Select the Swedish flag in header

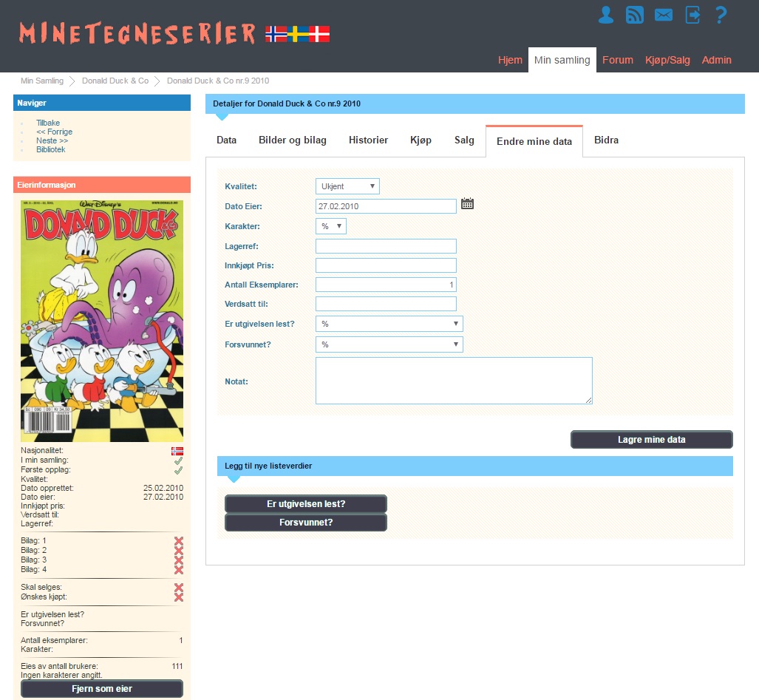[298, 34]
